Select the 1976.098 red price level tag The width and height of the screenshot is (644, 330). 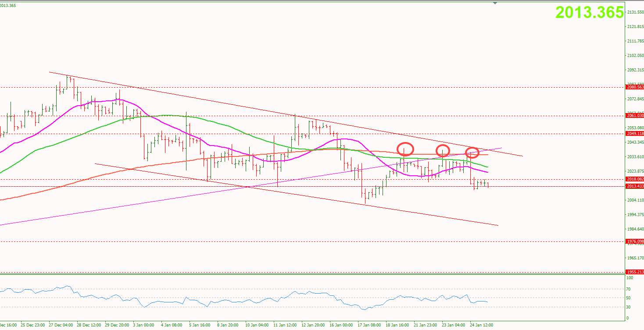pos(635,241)
